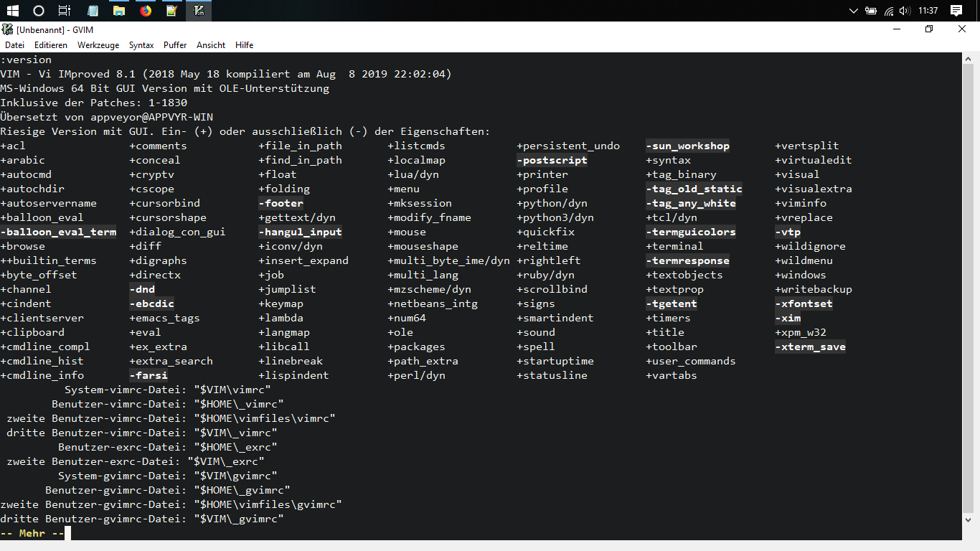This screenshot has width=980, height=551.
Task: Open the Hilfe menu
Action: coord(244,44)
